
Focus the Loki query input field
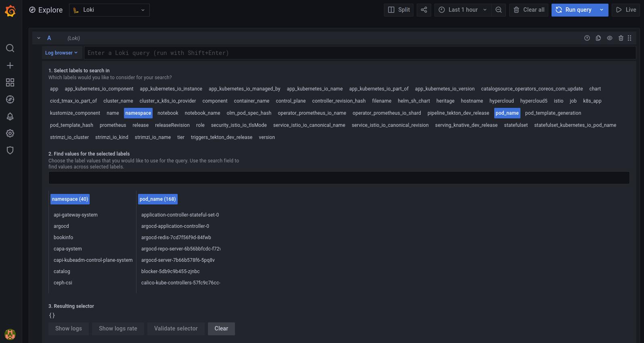click(x=360, y=53)
